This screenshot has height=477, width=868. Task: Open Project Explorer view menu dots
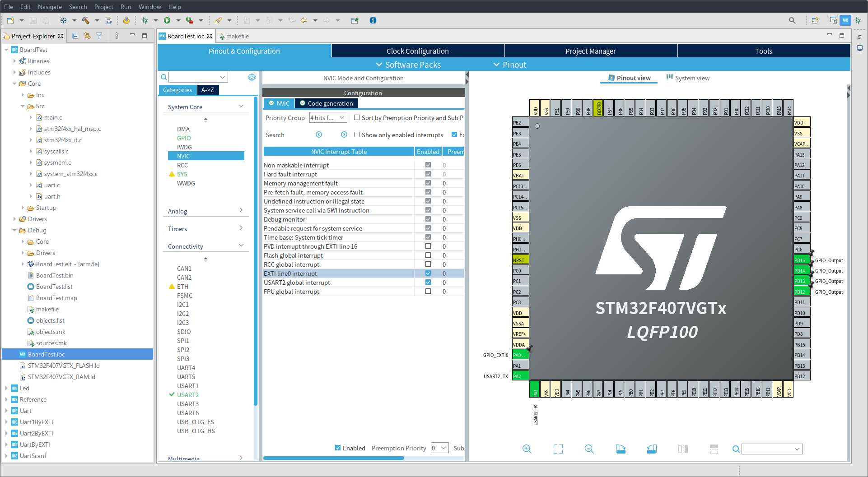pos(117,36)
